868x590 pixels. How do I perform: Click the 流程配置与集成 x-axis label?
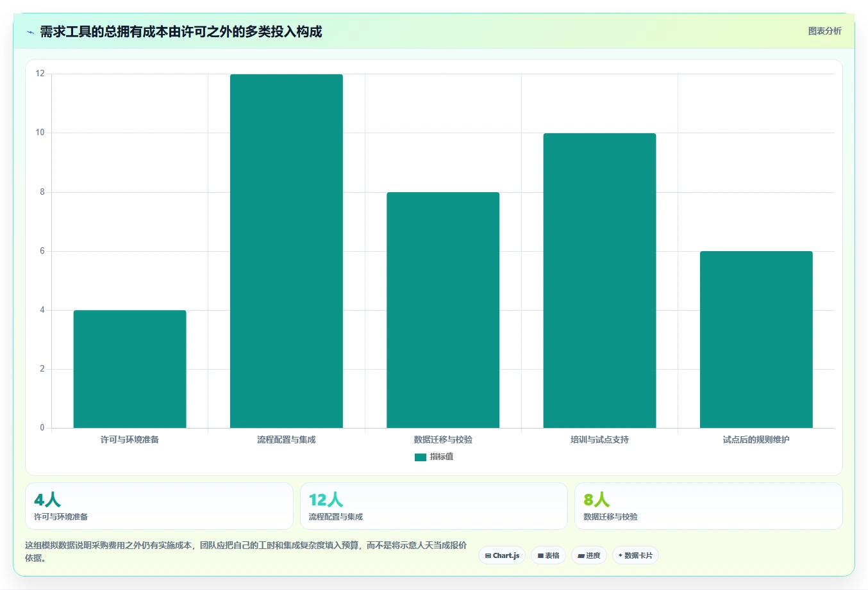(x=287, y=439)
